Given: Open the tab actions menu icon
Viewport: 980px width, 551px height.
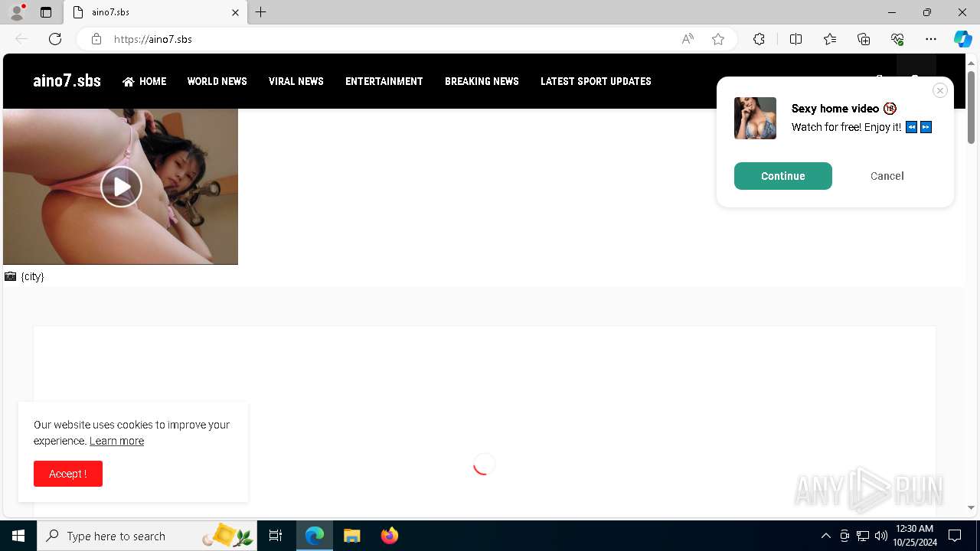Looking at the screenshot, I should pyautogui.click(x=46, y=12).
